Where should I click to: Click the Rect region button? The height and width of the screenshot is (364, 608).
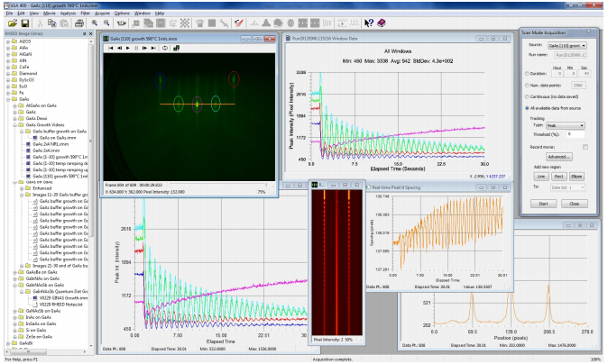[x=558, y=177]
